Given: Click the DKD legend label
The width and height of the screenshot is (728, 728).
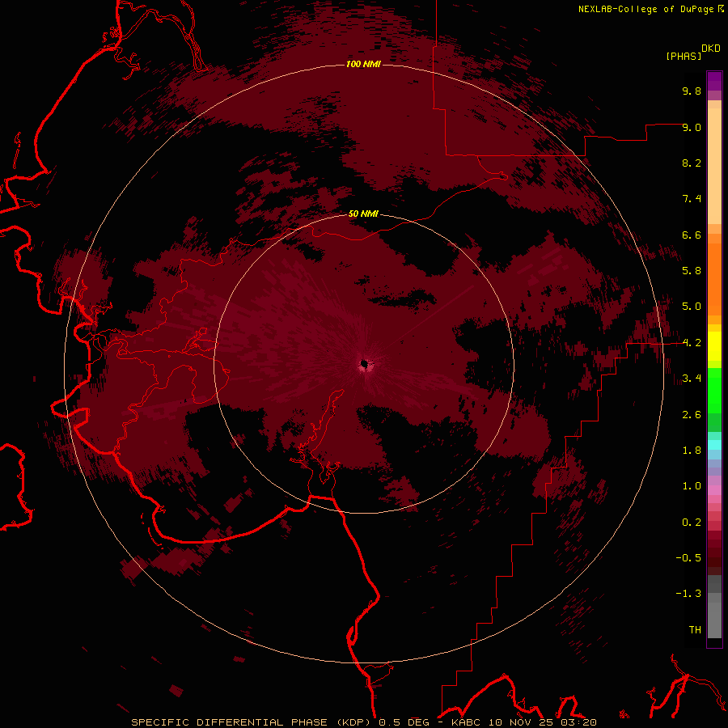Looking at the screenshot, I should (x=711, y=49).
